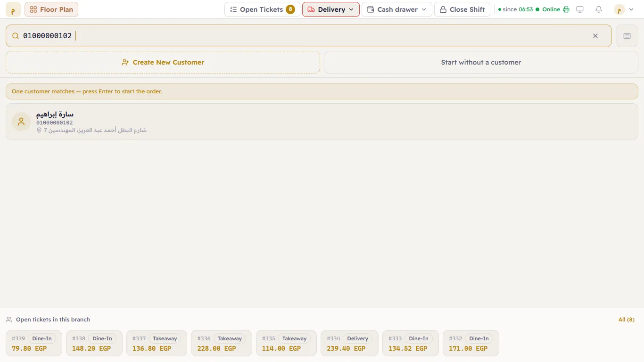644x362 pixels.
Task: Click the brand logo icon in header
Action: pyautogui.click(x=13, y=9)
